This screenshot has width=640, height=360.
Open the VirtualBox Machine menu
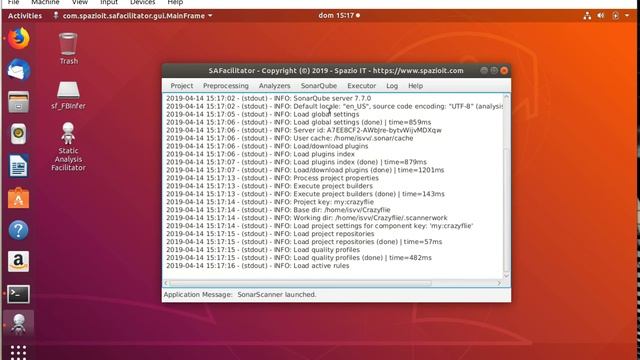click(45, 2)
